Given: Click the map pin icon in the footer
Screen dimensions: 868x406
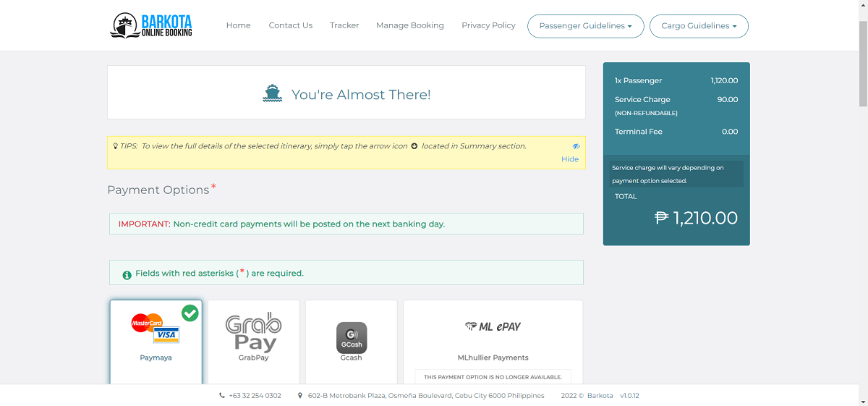Looking at the screenshot, I should (x=300, y=396).
